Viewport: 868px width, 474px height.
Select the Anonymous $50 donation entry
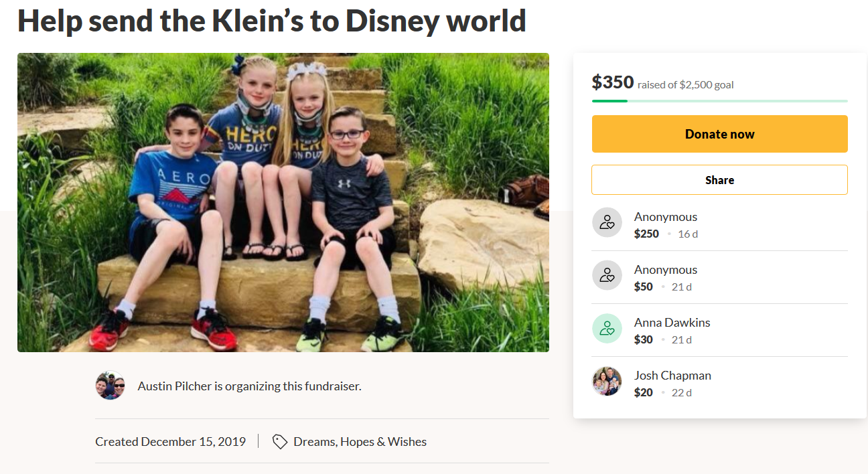(x=719, y=277)
